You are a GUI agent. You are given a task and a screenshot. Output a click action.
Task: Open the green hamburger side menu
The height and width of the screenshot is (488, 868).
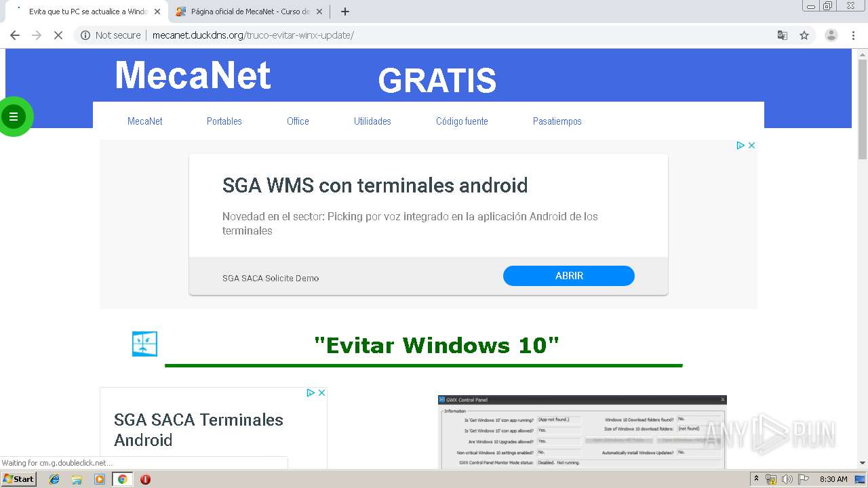click(x=13, y=117)
